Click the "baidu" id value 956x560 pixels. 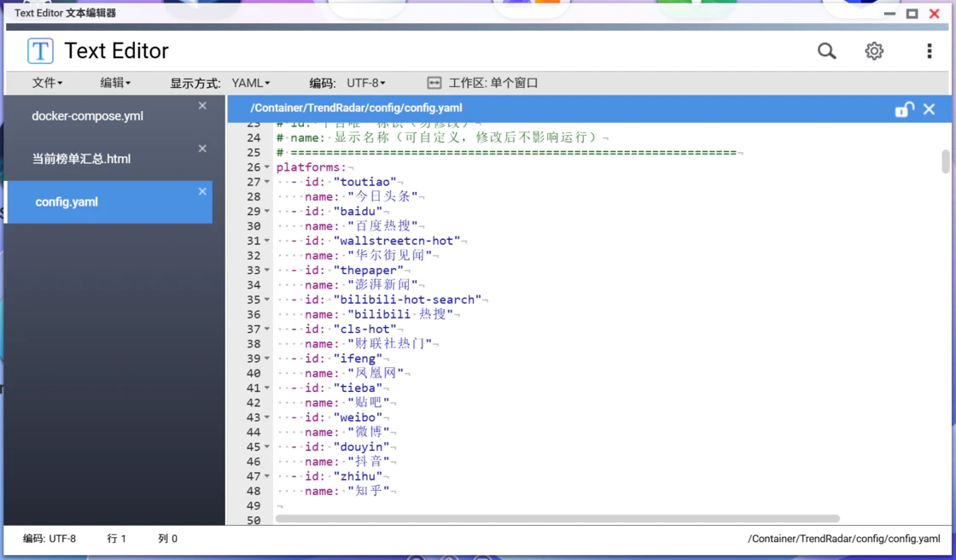click(358, 211)
